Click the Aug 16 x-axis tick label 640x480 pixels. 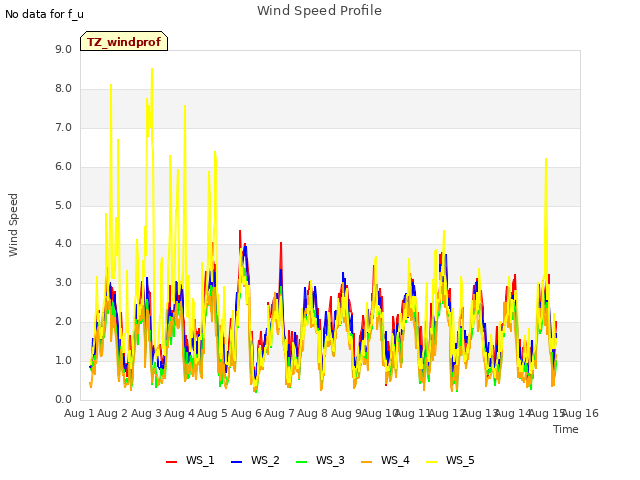pyautogui.click(x=580, y=413)
